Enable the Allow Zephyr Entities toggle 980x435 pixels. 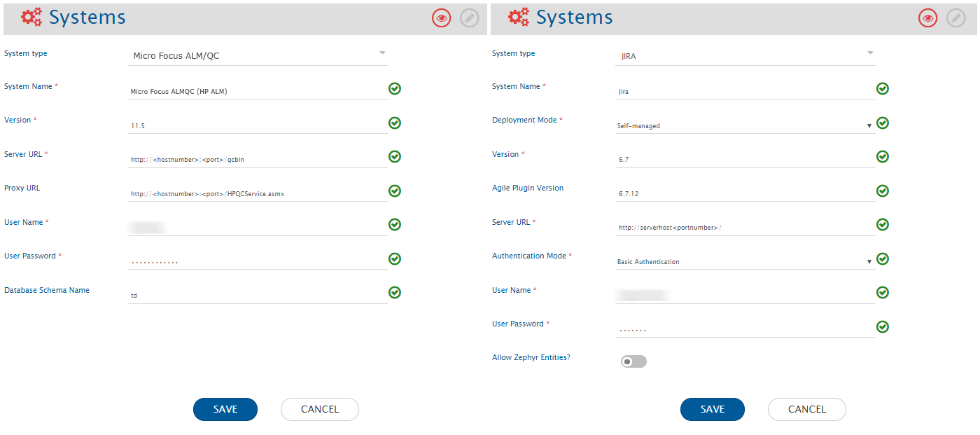633,361
